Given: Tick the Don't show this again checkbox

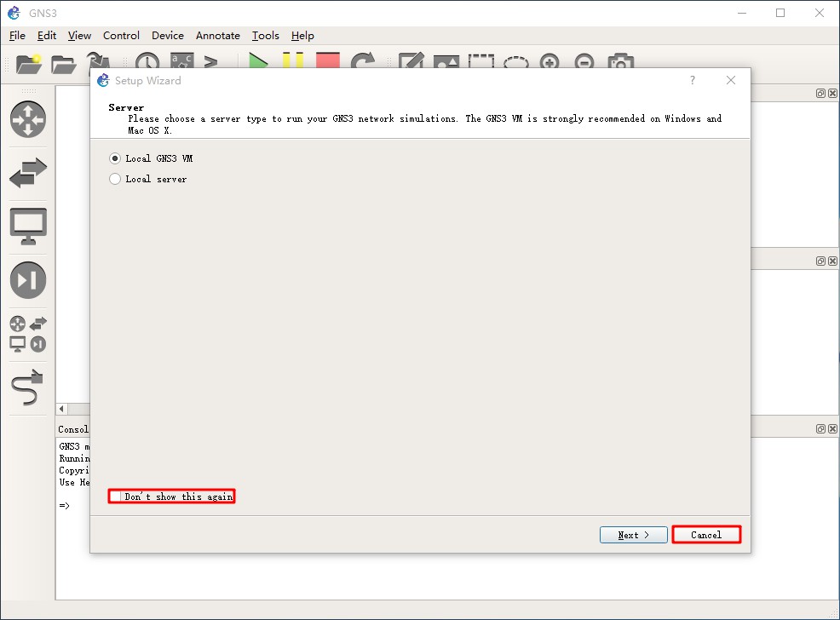Looking at the screenshot, I should click(116, 497).
